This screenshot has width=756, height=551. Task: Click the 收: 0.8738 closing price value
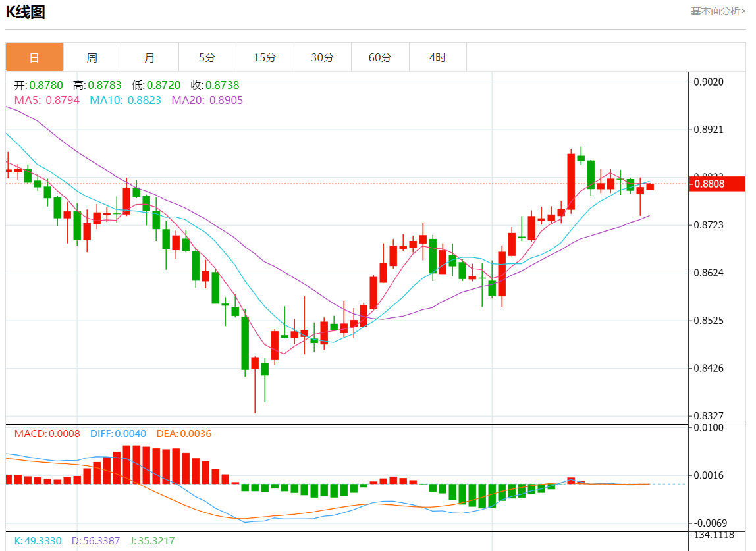[215, 85]
